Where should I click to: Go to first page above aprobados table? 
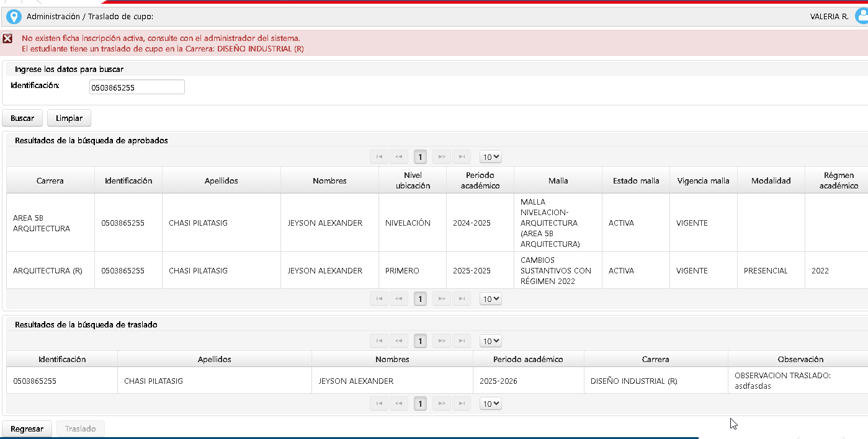[378, 157]
